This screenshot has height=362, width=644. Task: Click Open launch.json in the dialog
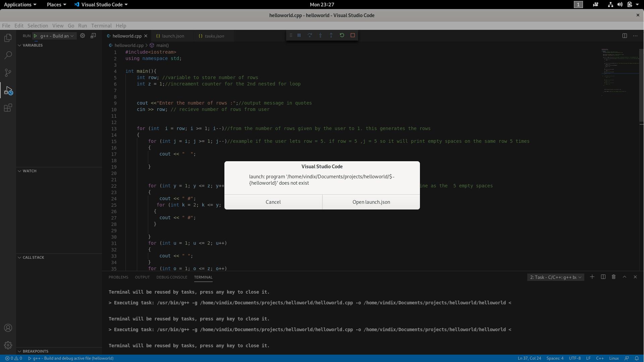(371, 202)
